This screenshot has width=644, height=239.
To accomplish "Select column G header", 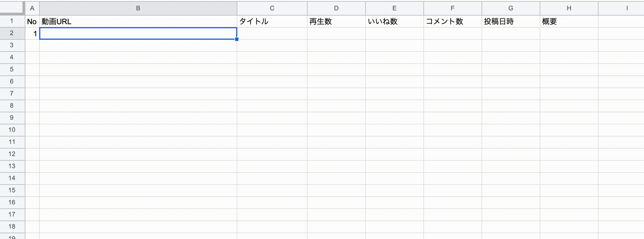I will [511, 8].
